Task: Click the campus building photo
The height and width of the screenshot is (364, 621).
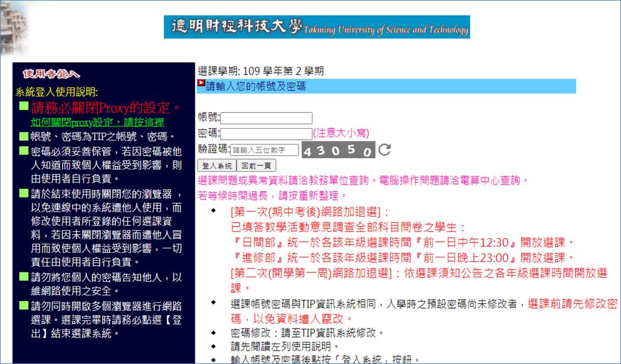Action: click(x=14, y=29)
